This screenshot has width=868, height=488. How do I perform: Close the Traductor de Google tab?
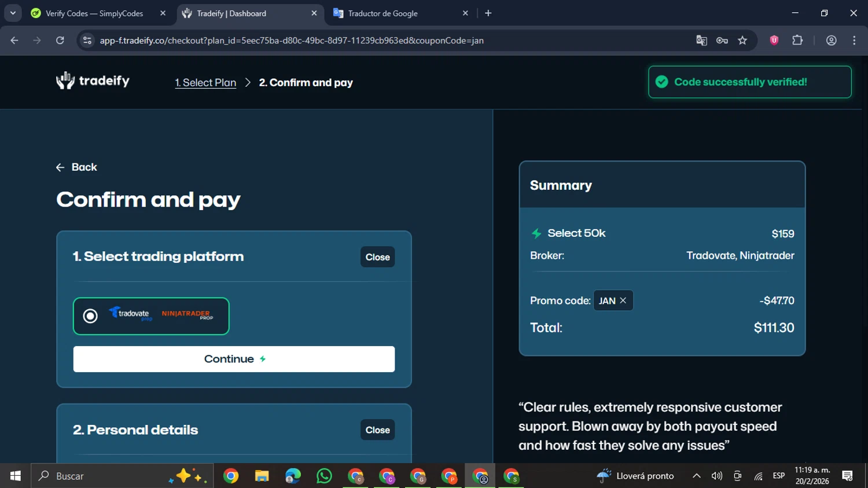[465, 13]
